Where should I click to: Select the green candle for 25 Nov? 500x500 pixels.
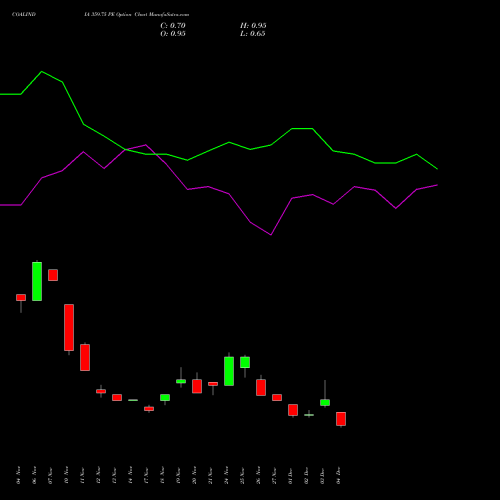[x=245, y=362]
